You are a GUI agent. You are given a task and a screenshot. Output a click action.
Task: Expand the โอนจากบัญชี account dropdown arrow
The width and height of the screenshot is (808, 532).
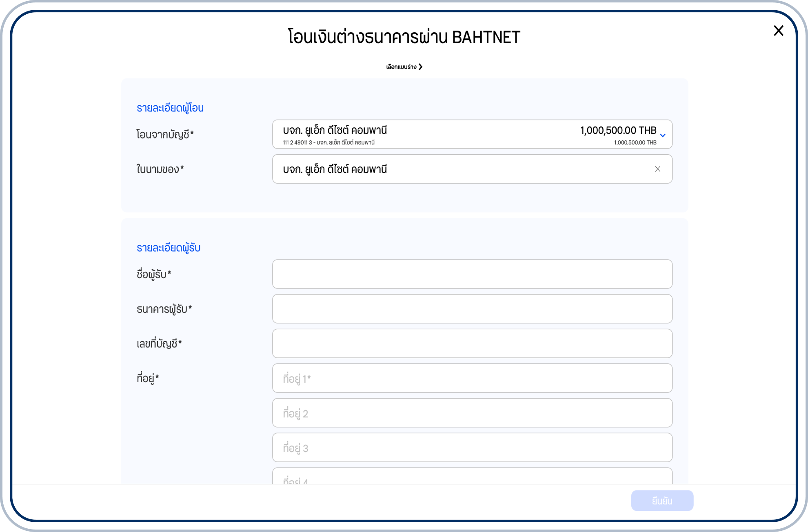point(663,135)
